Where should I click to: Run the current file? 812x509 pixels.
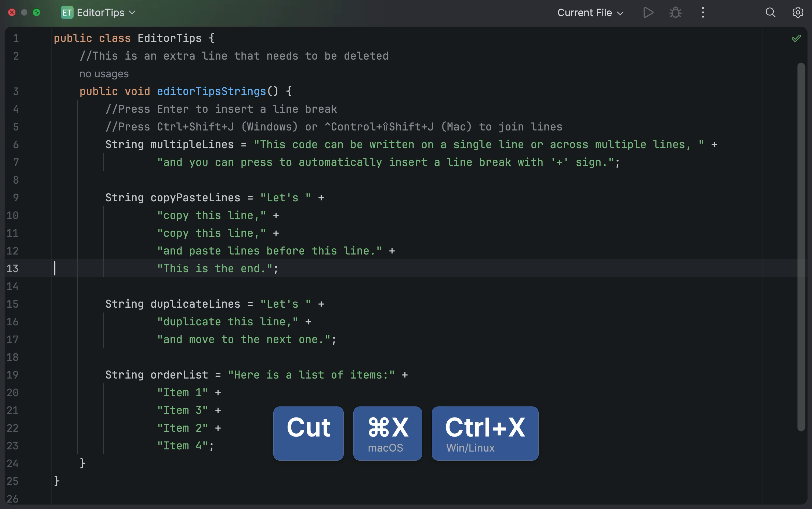click(648, 13)
